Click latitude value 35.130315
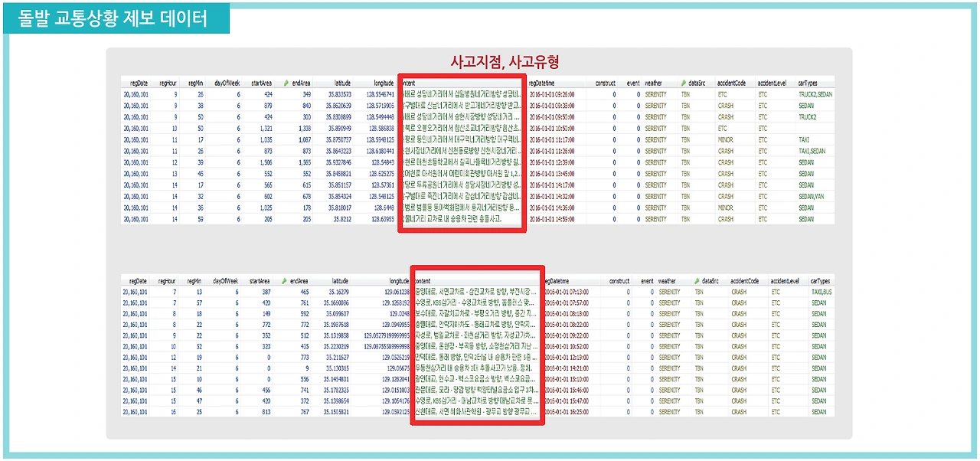980x461 pixels. 338,368
